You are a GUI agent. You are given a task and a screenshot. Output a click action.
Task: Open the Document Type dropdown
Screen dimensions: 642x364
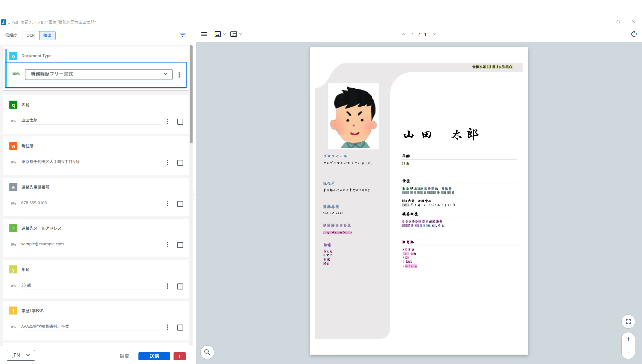99,74
